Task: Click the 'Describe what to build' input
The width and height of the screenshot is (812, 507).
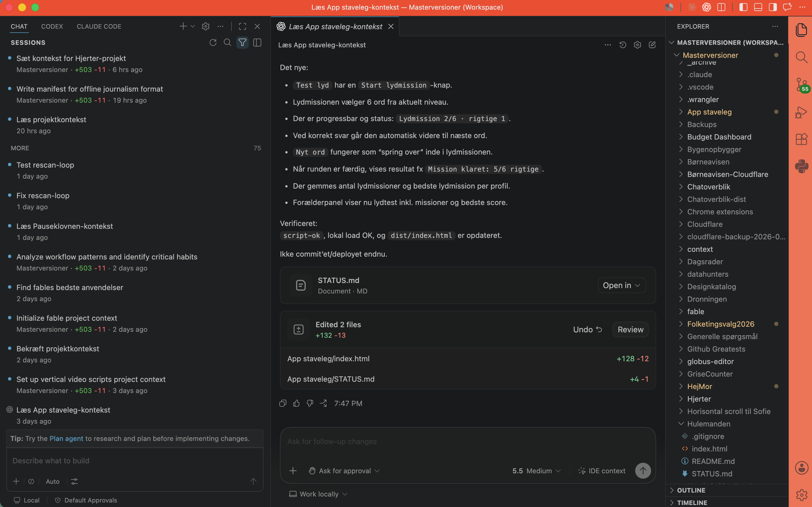Action: (134, 461)
